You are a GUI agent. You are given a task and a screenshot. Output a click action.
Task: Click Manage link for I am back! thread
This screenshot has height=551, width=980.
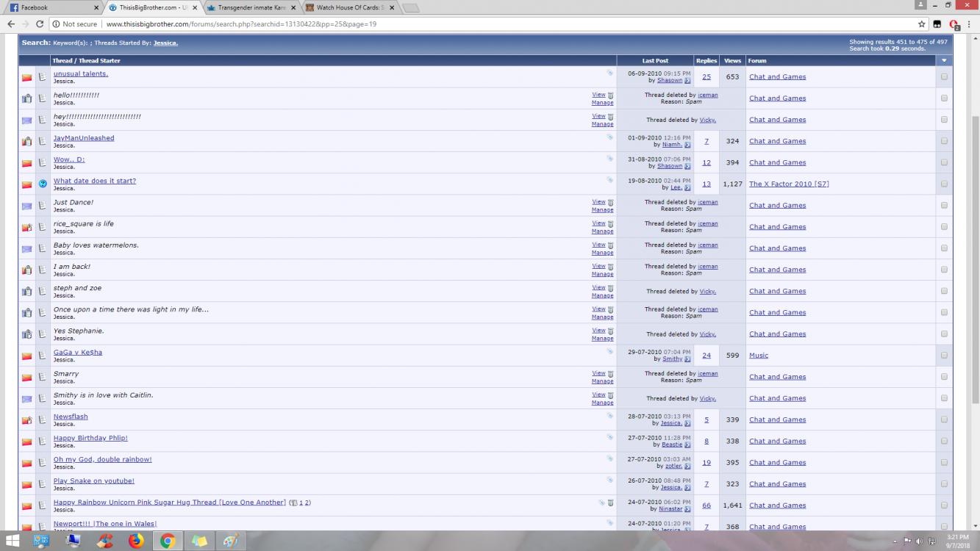(x=602, y=274)
